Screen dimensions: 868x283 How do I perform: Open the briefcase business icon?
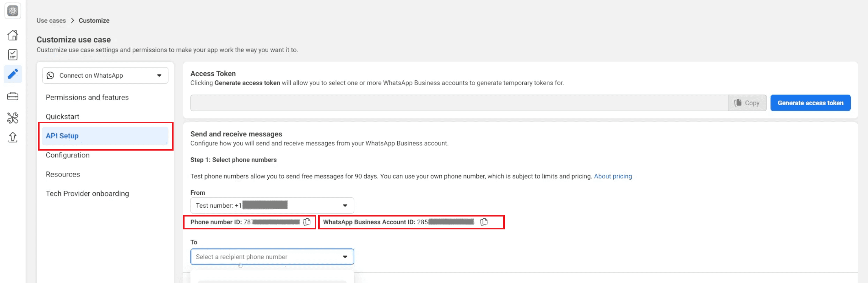(13, 96)
